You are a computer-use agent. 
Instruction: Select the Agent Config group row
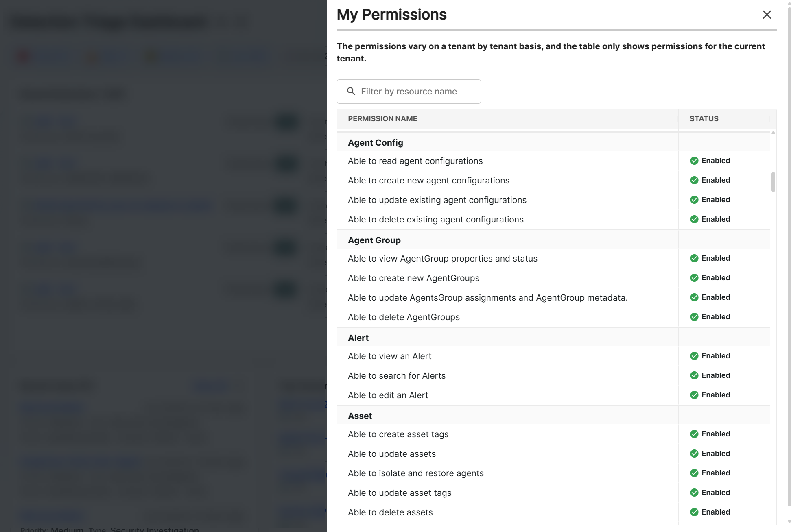(376, 143)
